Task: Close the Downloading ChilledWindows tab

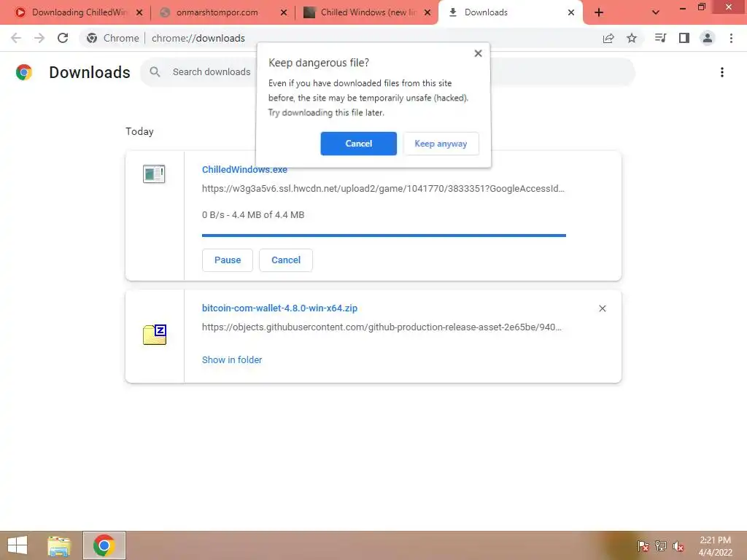Action: pos(139,12)
